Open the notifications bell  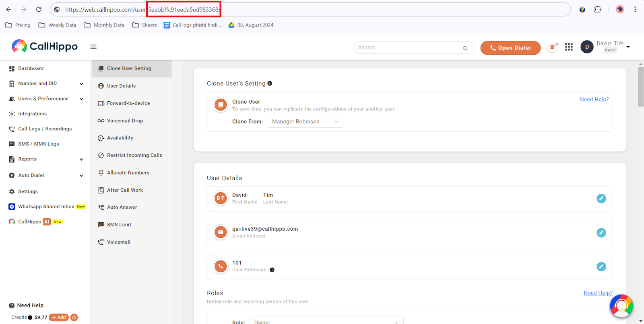552,47
